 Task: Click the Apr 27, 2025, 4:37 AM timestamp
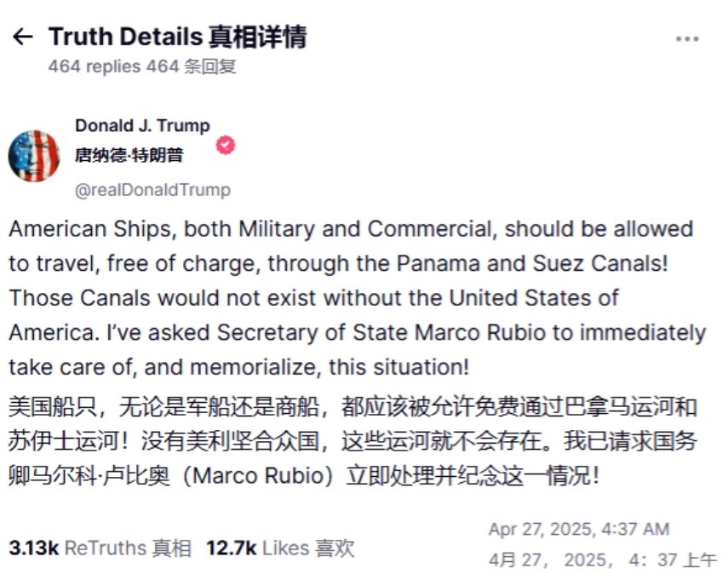[x=579, y=530]
